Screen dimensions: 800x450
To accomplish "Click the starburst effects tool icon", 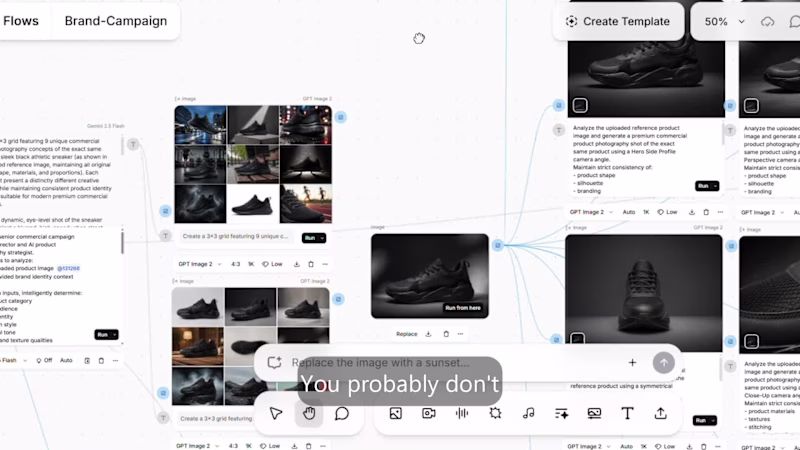I will pyautogui.click(x=495, y=413).
